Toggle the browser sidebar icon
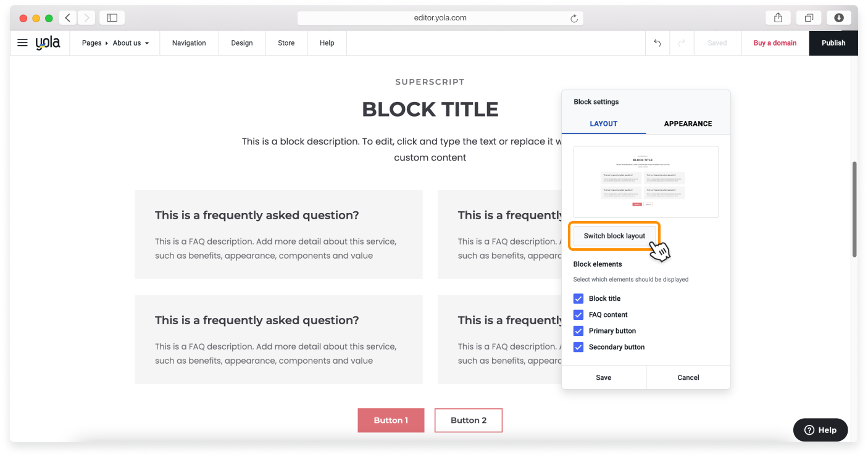This screenshot has height=457, width=868. (x=112, y=17)
